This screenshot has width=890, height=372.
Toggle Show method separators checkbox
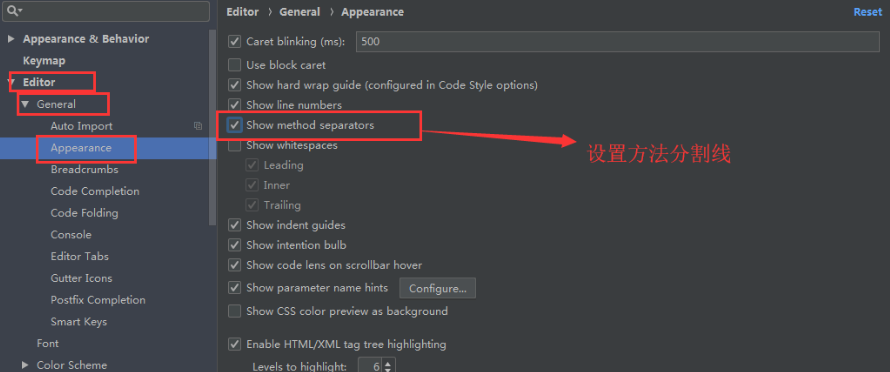point(234,125)
